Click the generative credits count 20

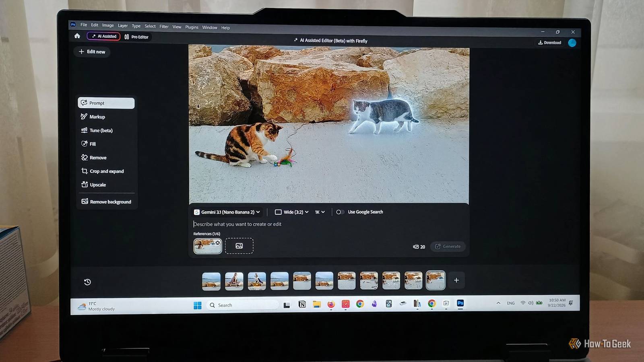(x=419, y=247)
